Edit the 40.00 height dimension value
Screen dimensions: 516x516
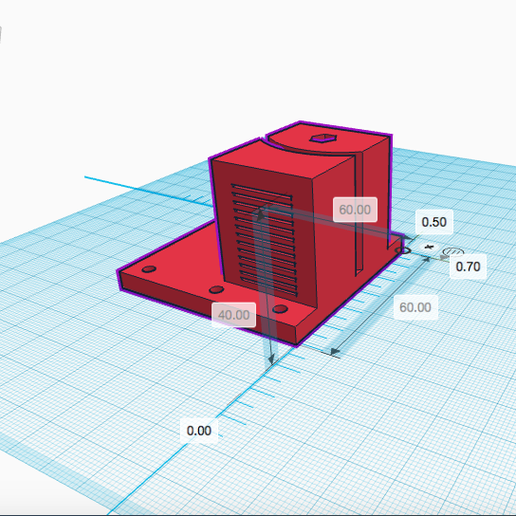point(234,315)
